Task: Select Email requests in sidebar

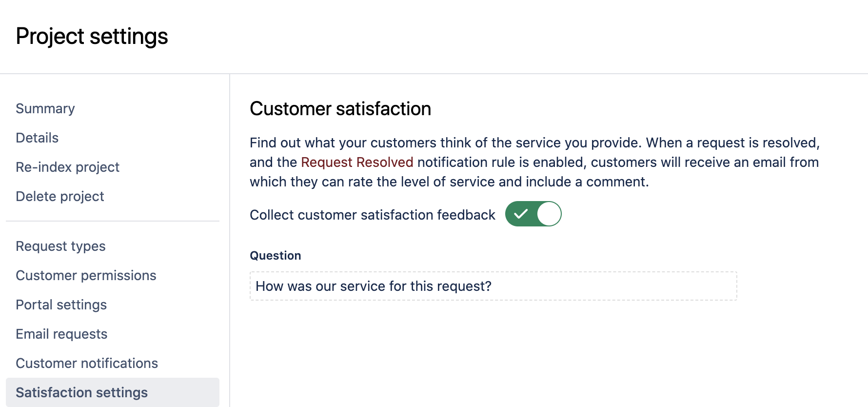Action: point(61,334)
